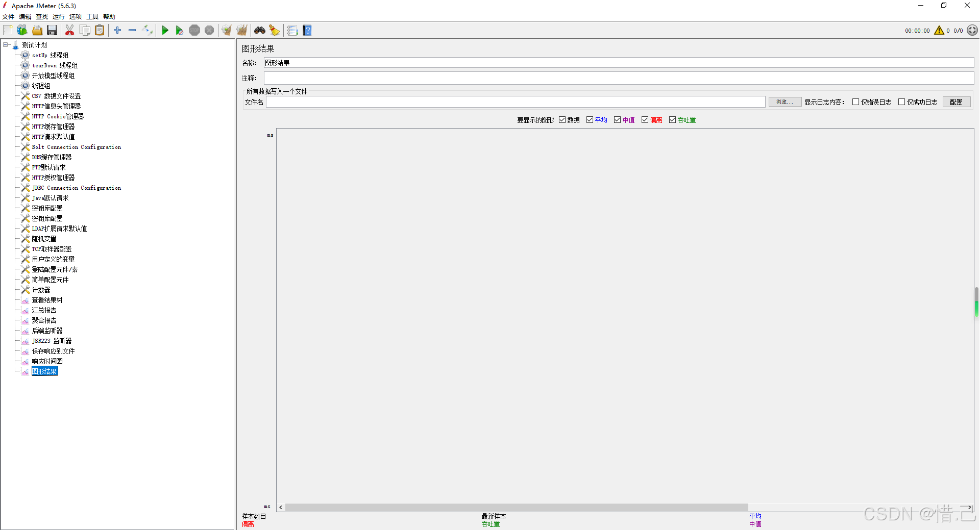Click the Open file folder icon
Screen dimensions: 980x530
click(37, 31)
